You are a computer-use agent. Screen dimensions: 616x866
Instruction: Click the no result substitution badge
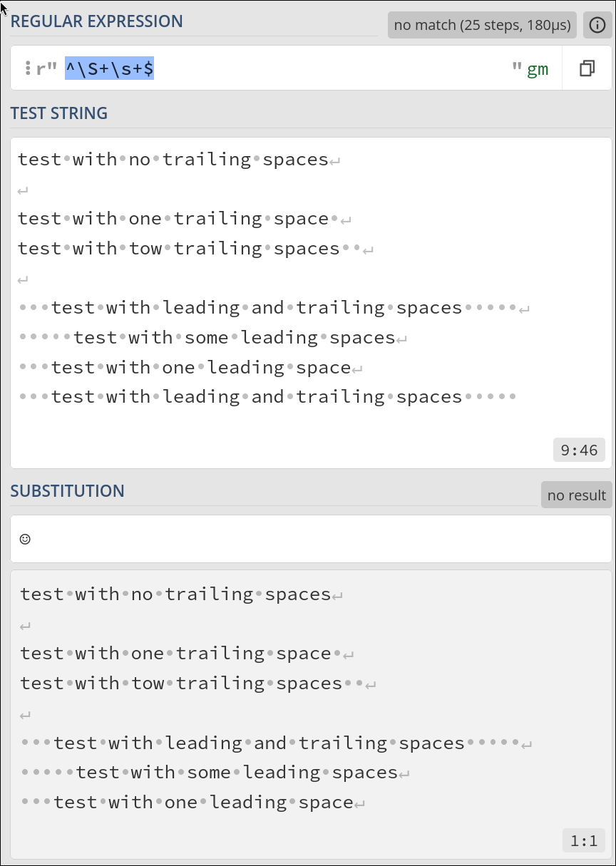coord(576,495)
